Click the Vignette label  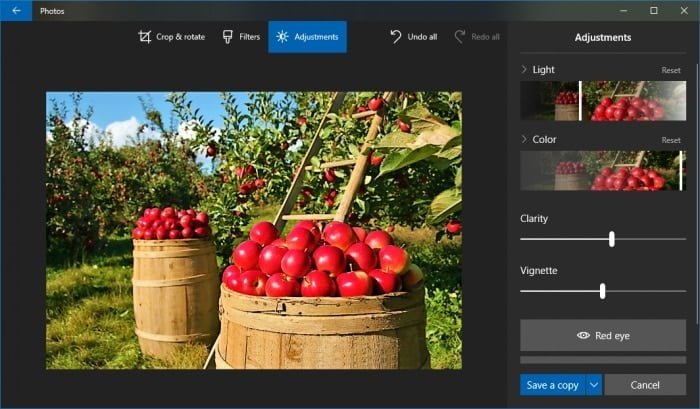[538, 270]
